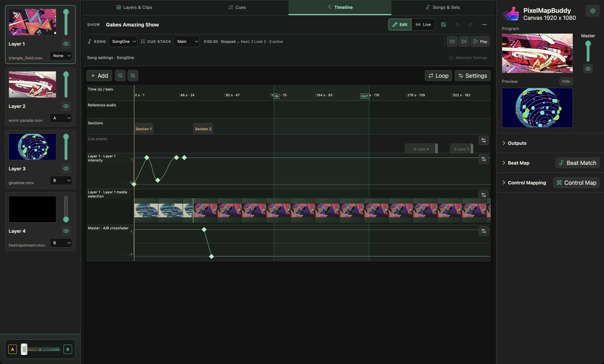The width and height of the screenshot is (604, 364).
Task: Toggle the Loop button
Action: click(x=438, y=76)
